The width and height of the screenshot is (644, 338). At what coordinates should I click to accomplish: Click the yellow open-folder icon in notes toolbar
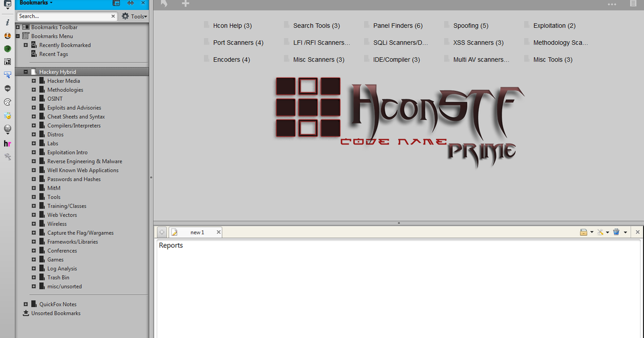point(583,233)
